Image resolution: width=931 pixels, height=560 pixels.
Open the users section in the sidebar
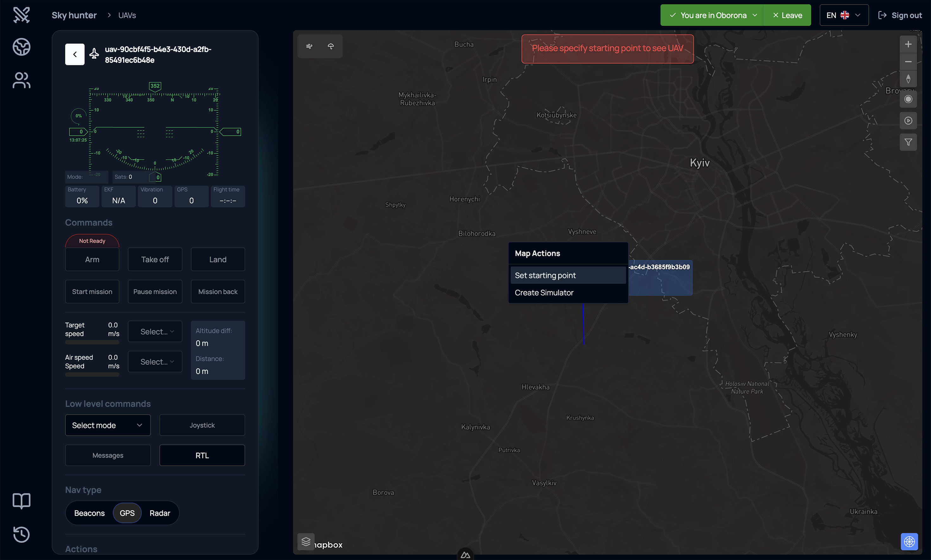21,80
